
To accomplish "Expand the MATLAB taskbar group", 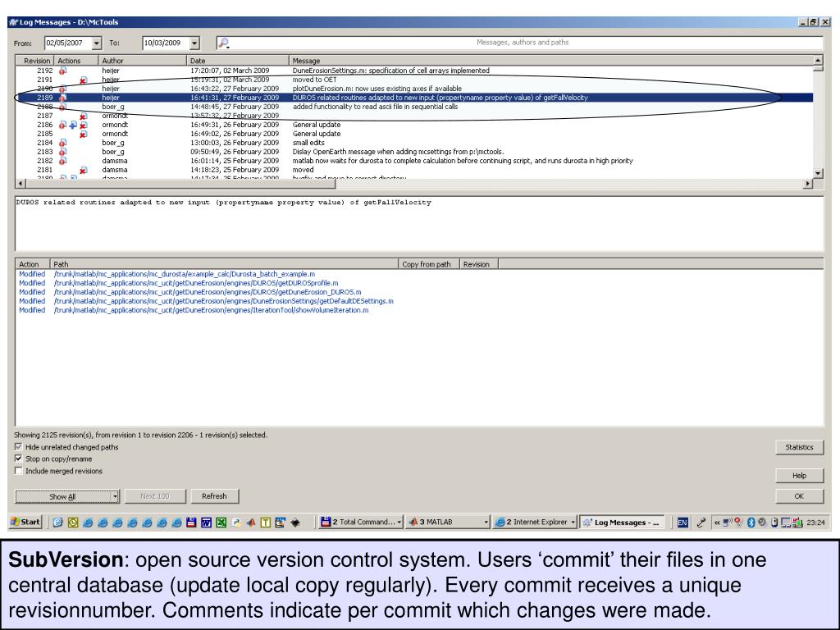I will tap(486, 523).
